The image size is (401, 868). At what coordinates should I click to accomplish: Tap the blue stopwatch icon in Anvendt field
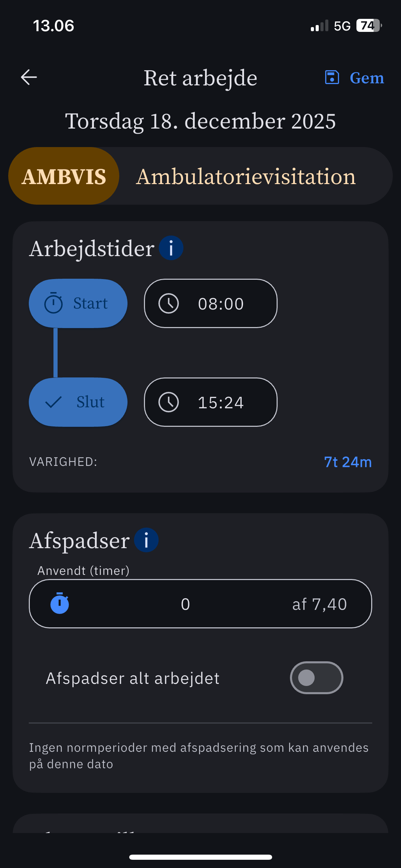point(60,603)
